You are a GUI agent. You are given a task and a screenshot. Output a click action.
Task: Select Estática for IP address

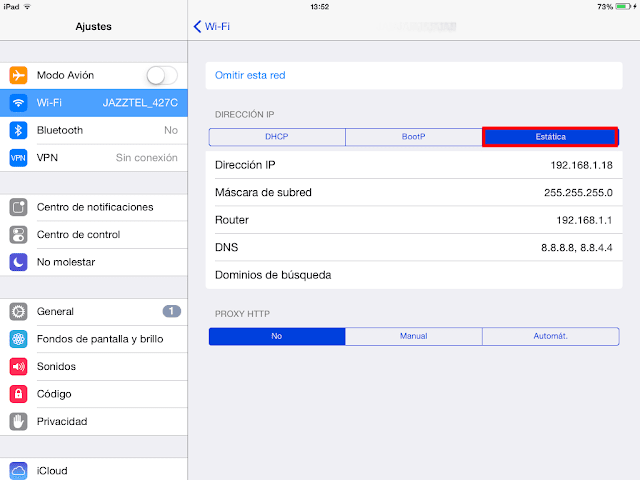550,137
